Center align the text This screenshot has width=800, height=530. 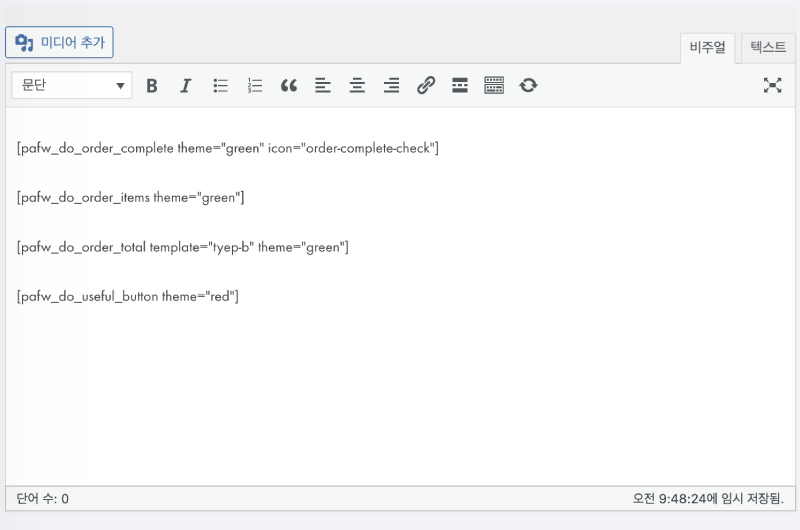pos(357,86)
